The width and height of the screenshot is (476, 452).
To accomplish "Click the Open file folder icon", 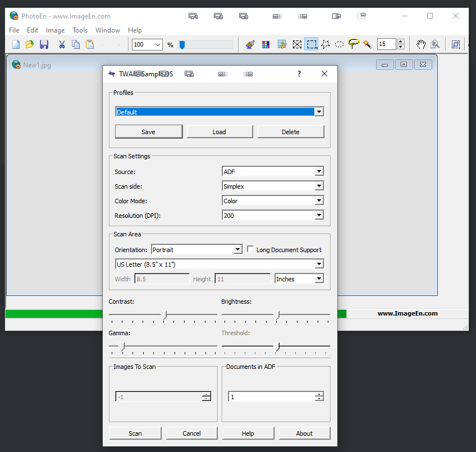I will coord(29,44).
